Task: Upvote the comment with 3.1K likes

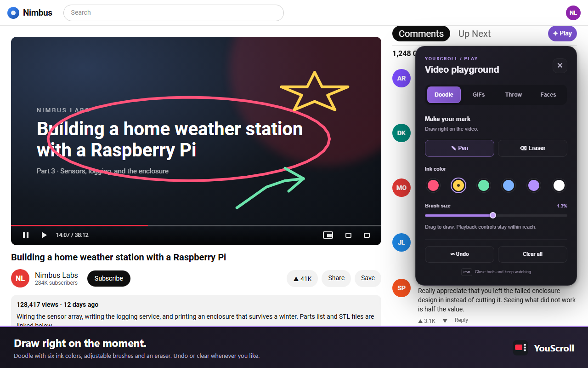Action: point(427,321)
